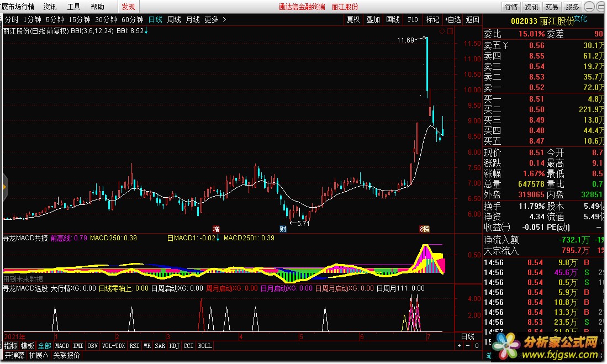Open F10 company info
607x364 pixels.
coord(413,19)
